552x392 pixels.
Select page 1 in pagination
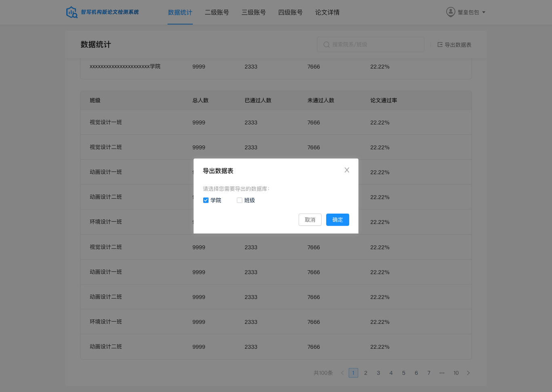(353, 373)
